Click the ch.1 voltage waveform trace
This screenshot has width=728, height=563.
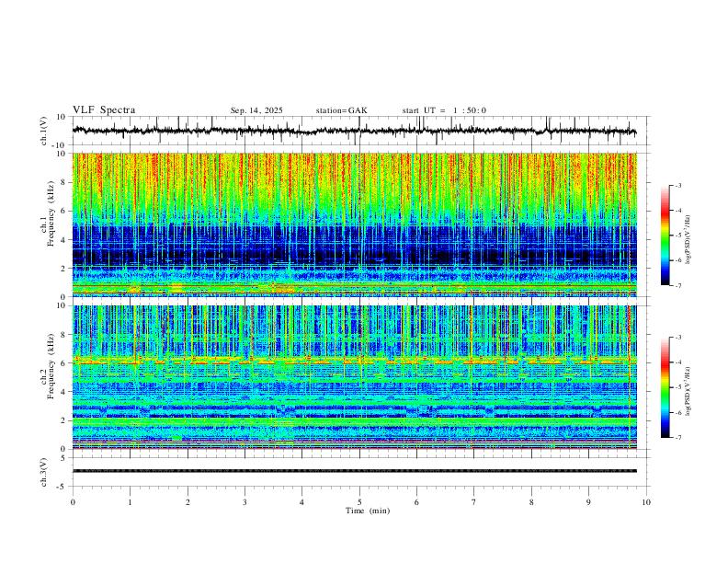coord(354,131)
